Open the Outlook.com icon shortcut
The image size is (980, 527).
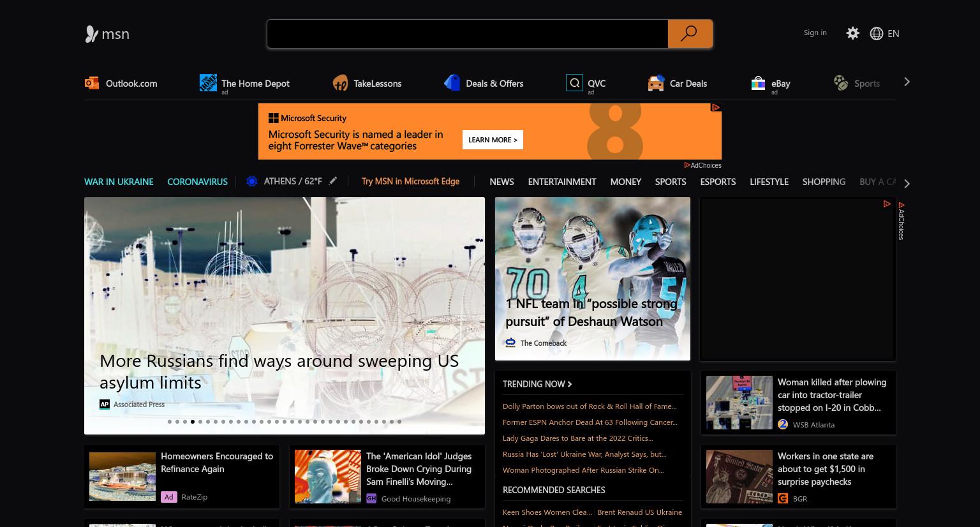92,83
